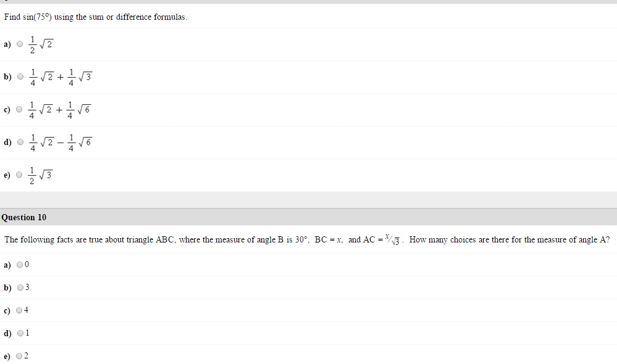Viewport: 617px width, 364px height.
Task: Choose option a) 0 in Question 10
Action: coord(19,264)
